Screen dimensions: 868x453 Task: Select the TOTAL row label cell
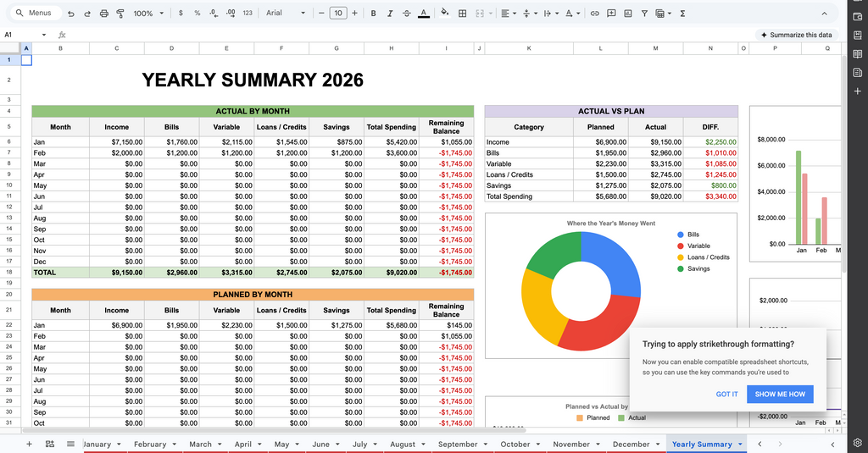pyautogui.click(x=60, y=273)
